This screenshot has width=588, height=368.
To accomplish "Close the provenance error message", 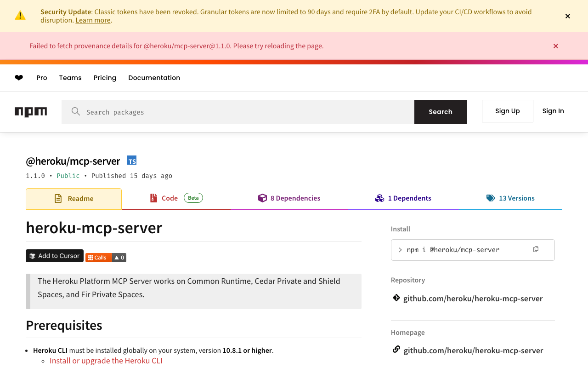I will tap(556, 46).
